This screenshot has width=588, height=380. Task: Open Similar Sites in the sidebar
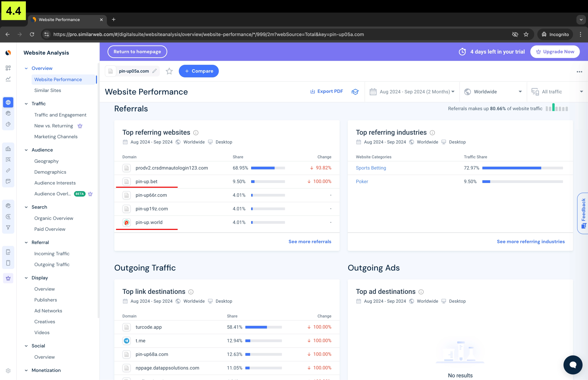click(x=48, y=90)
